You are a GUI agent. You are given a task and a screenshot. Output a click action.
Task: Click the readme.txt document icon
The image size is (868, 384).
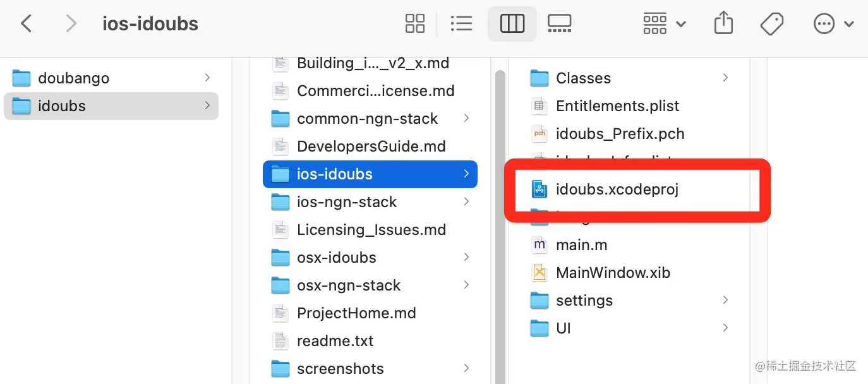[280, 341]
